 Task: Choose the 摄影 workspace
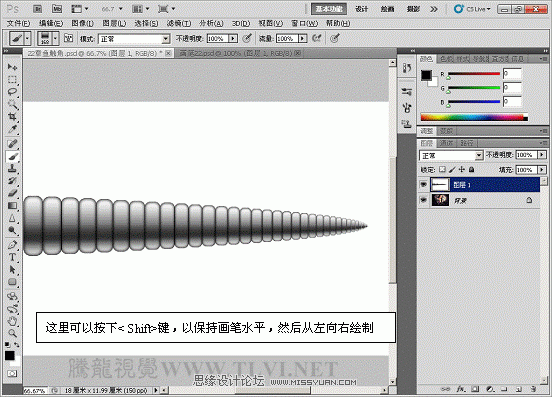tap(413, 9)
